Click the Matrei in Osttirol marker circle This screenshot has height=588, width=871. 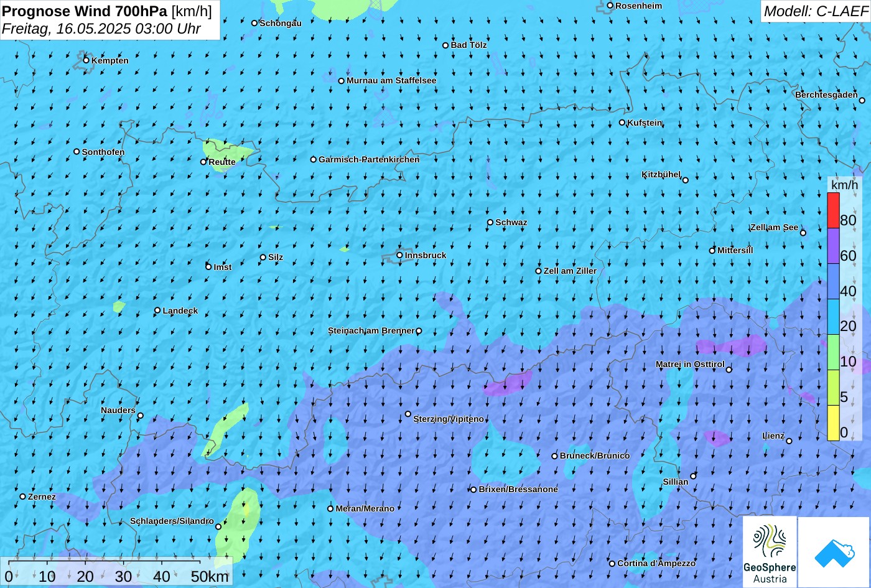(x=729, y=370)
